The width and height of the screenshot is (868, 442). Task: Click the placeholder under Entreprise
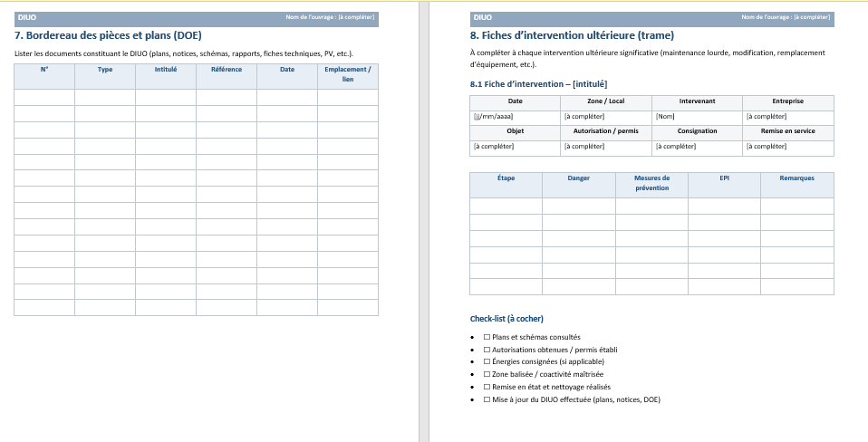pos(766,117)
